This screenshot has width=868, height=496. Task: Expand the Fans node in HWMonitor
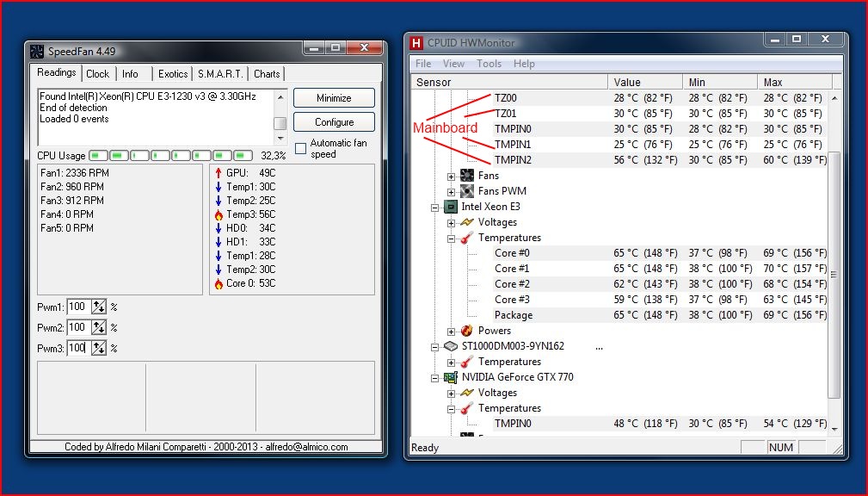point(451,177)
